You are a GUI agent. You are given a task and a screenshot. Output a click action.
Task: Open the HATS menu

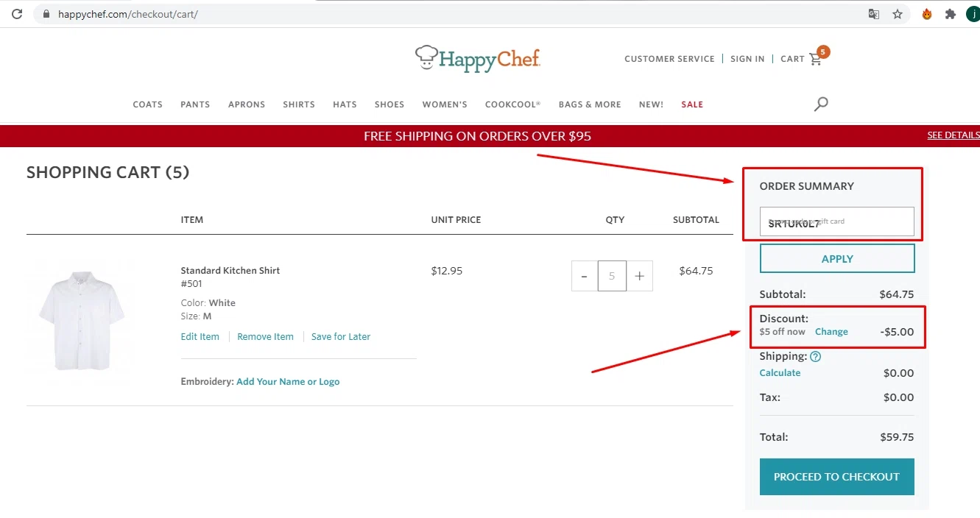tap(345, 104)
